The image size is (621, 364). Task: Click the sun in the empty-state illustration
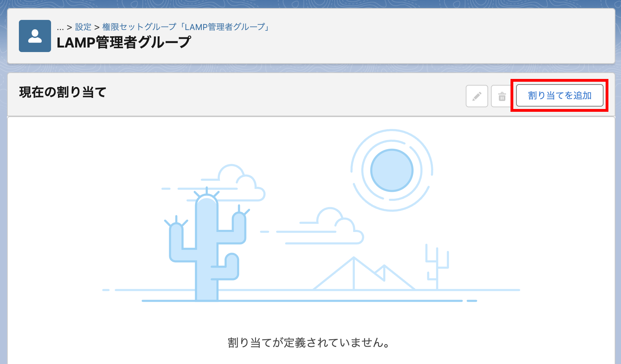(392, 170)
